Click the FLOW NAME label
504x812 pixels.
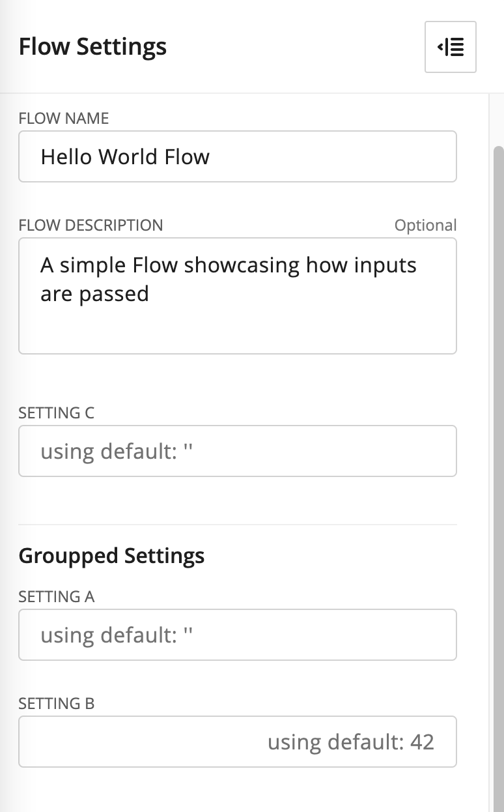click(64, 119)
